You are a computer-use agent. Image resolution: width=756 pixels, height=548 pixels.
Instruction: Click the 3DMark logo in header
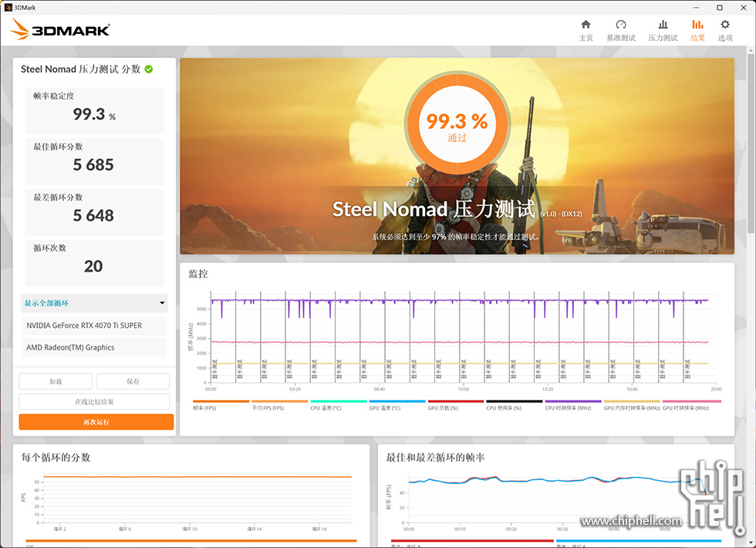[x=60, y=29]
